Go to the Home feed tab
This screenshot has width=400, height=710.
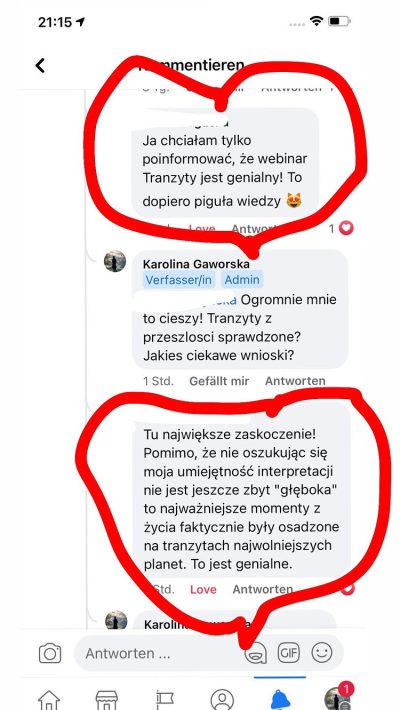(49, 700)
